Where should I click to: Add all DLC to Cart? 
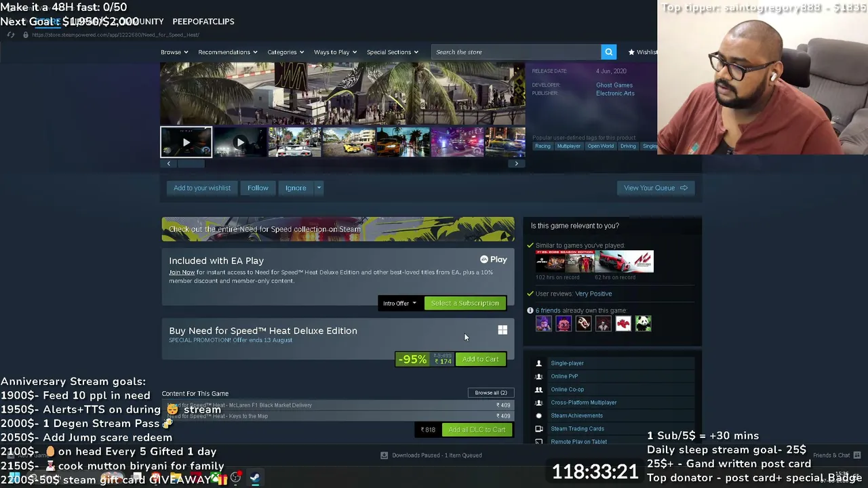coord(477,430)
